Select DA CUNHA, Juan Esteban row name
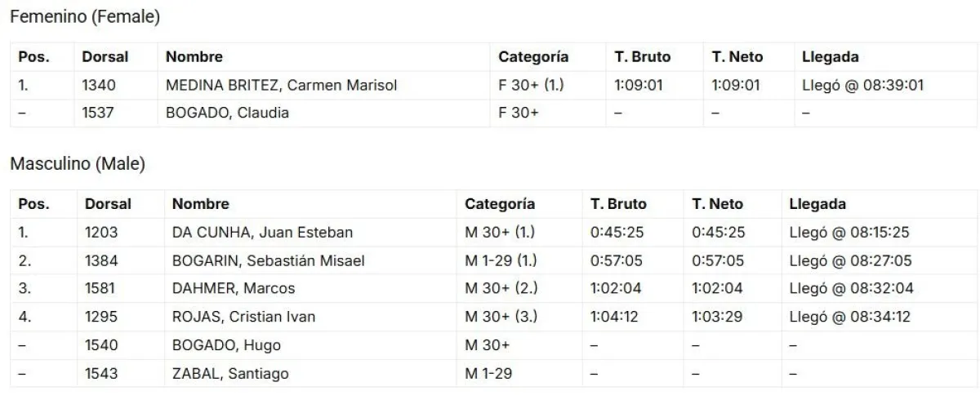Viewport: 980px width, 413px height. 262,232
